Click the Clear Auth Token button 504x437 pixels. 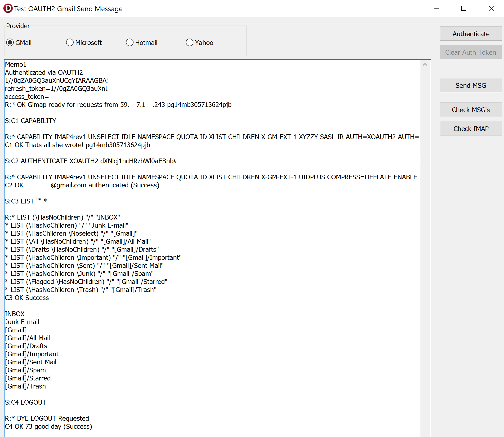click(x=470, y=52)
